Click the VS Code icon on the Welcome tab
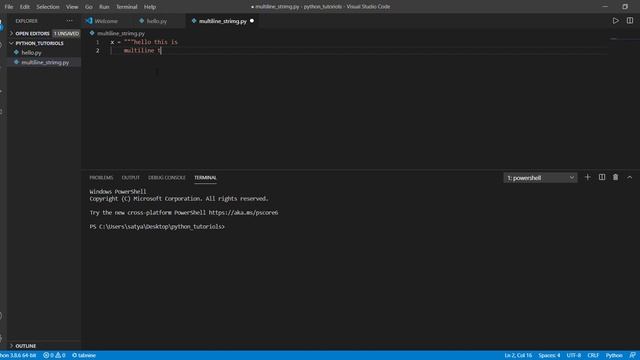The image size is (640, 360). (89, 20)
